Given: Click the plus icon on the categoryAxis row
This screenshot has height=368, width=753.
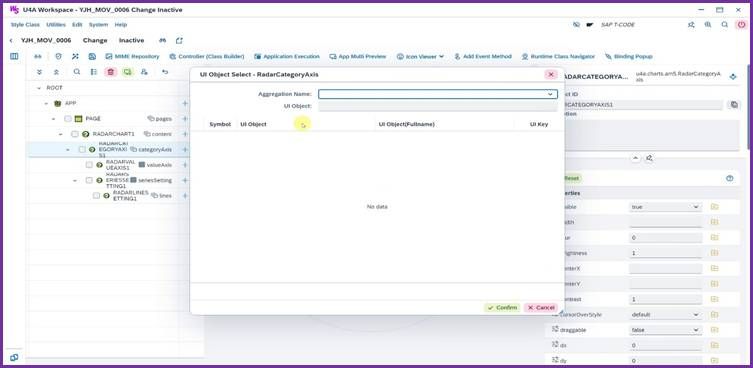Looking at the screenshot, I should 185,149.
